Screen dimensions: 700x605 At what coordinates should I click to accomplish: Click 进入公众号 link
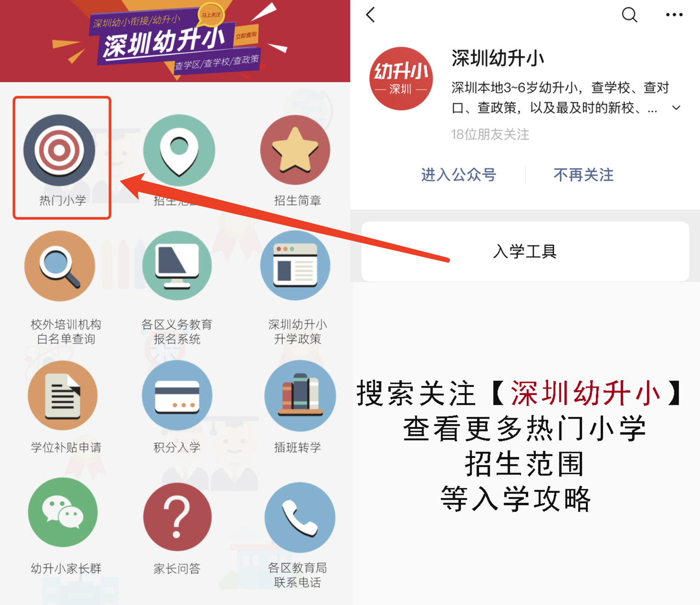tap(459, 175)
